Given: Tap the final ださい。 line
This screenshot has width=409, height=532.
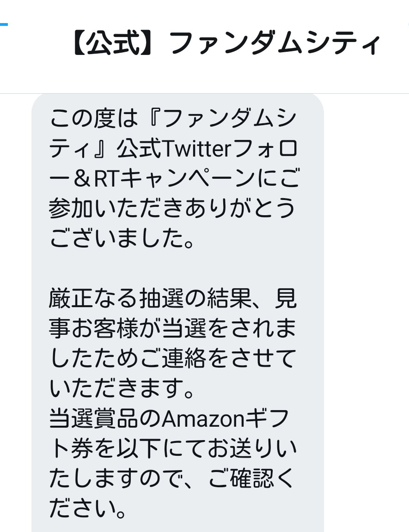Looking at the screenshot, I should click(x=88, y=508).
